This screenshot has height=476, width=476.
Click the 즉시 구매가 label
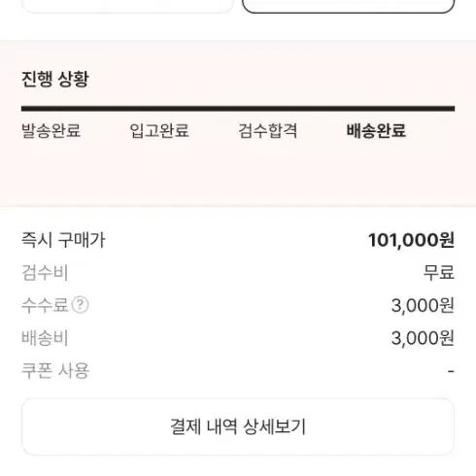(x=63, y=240)
